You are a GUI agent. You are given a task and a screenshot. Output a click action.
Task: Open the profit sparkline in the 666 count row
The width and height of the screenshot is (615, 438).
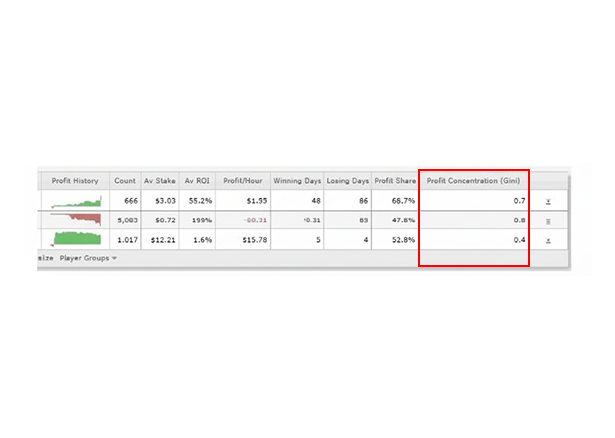click(76, 202)
